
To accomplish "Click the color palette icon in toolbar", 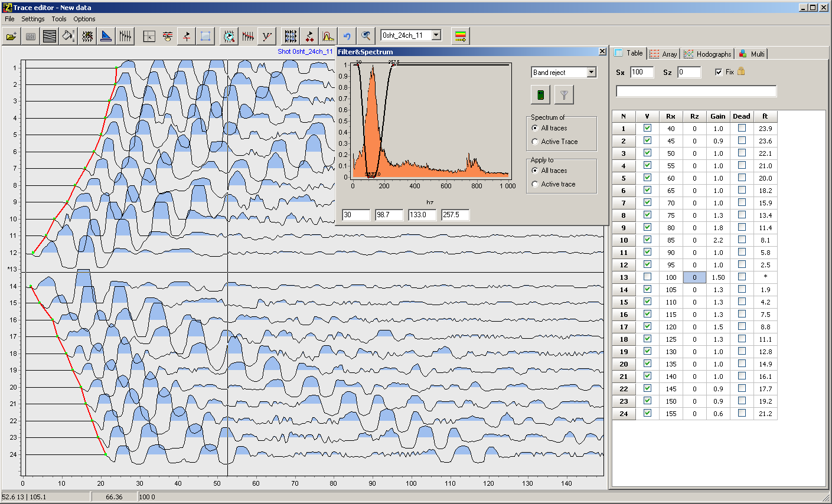I will 461,37.
